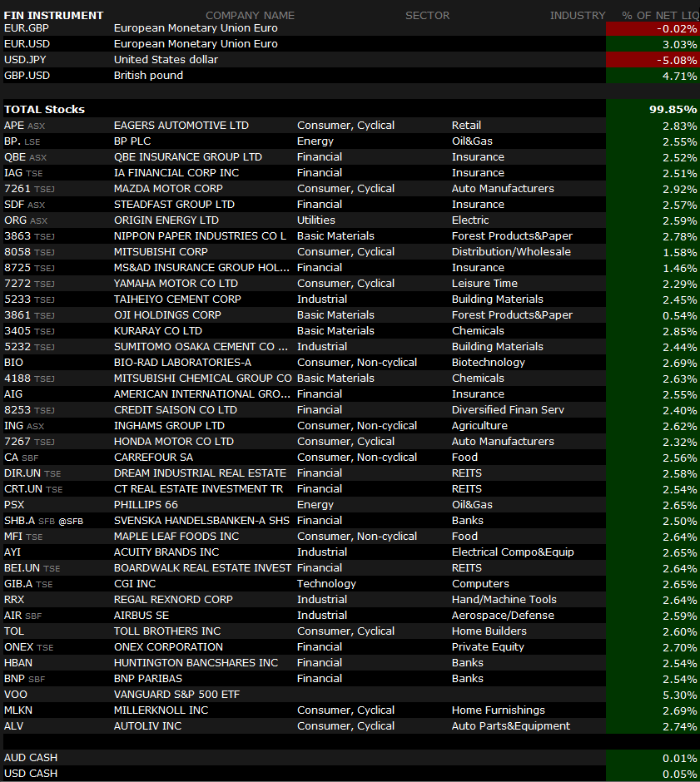Select OJI HOLDINGS CORP

click(x=167, y=315)
